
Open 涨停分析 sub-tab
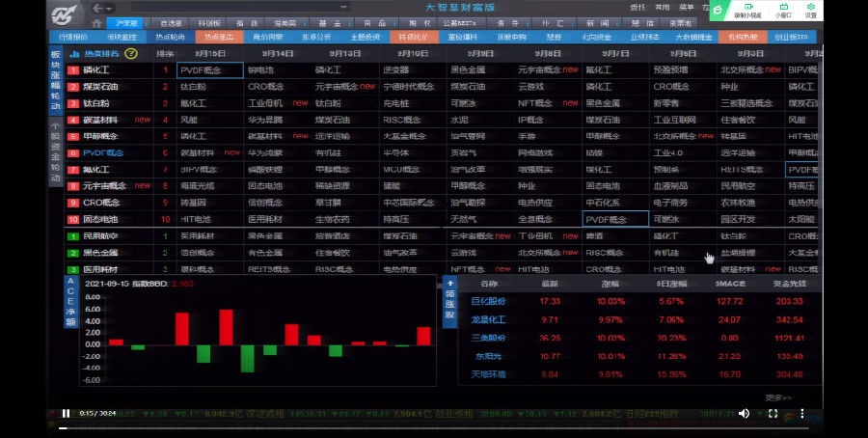pyautogui.click(x=316, y=37)
